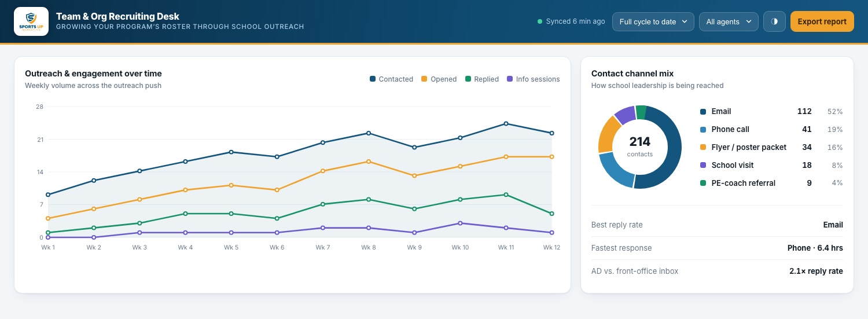Viewport: 868px width, 319px height.
Task: Click the AD vs. front-office inbox label
Action: point(635,272)
